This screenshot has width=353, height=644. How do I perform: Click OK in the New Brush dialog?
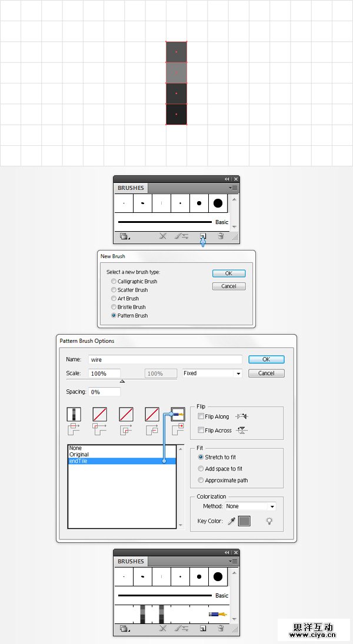(x=229, y=273)
